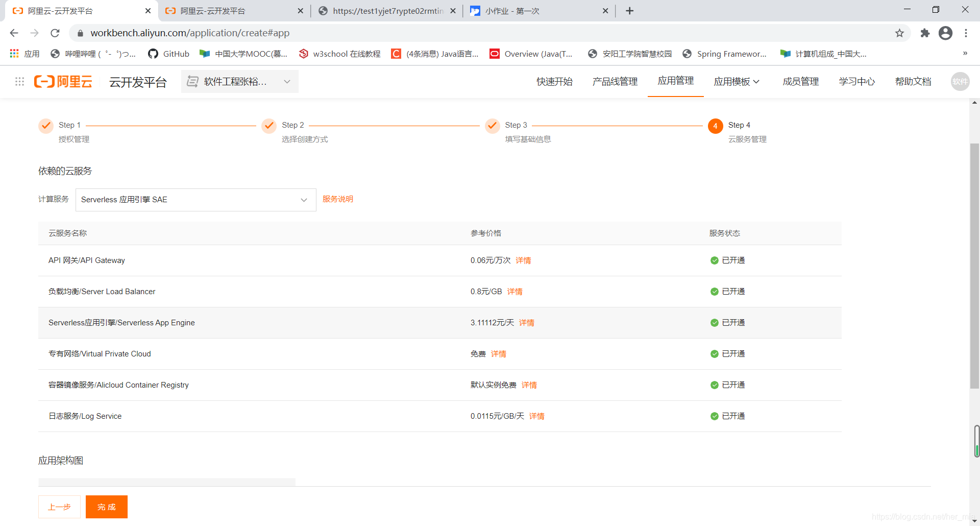The width and height of the screenshot is (980, 526).
Task: Open 详情 for API Gateway price
Action: click(x=523, y=260)
